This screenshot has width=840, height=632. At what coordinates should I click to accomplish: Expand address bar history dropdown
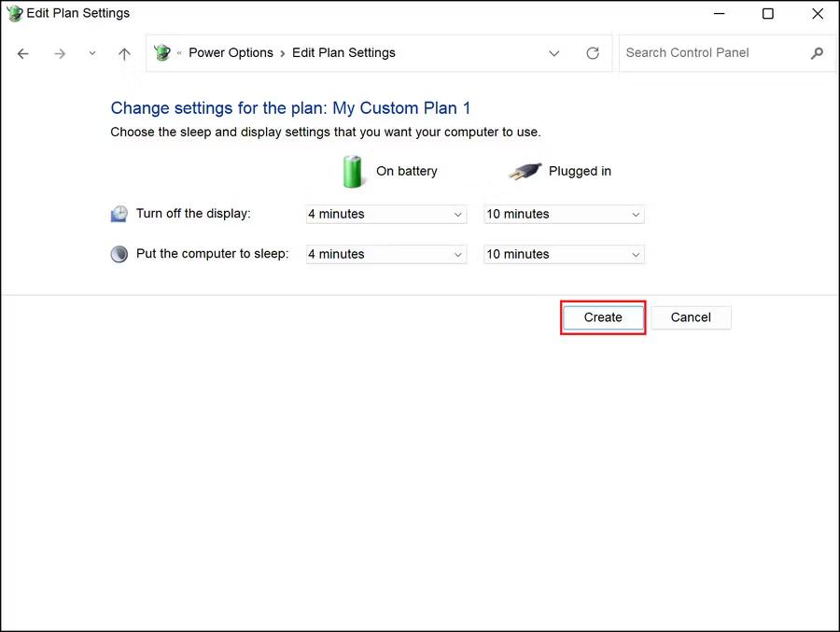tap(554, 54)
